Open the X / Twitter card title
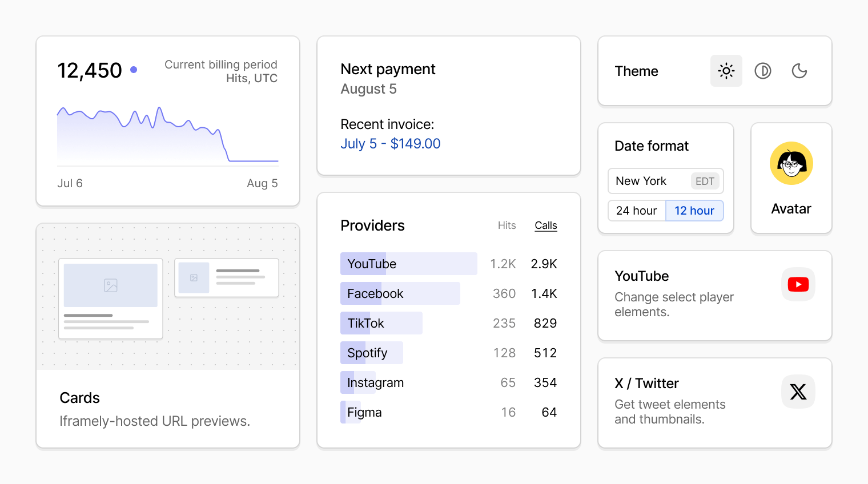Screen dimensions: 868x484 pos(646,384)
